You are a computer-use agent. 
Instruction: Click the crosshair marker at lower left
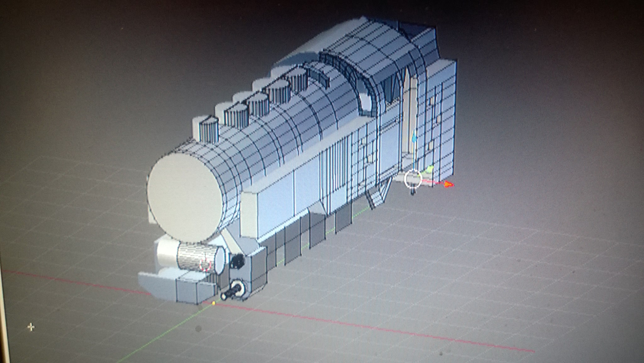tap(31, 327)
